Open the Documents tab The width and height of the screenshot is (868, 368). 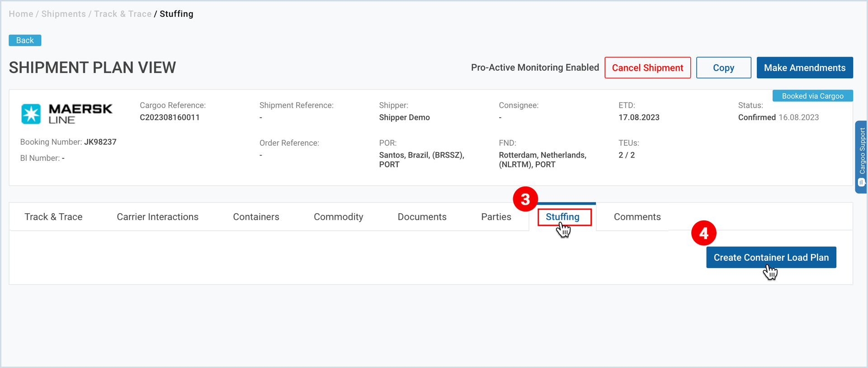(422, 217)
